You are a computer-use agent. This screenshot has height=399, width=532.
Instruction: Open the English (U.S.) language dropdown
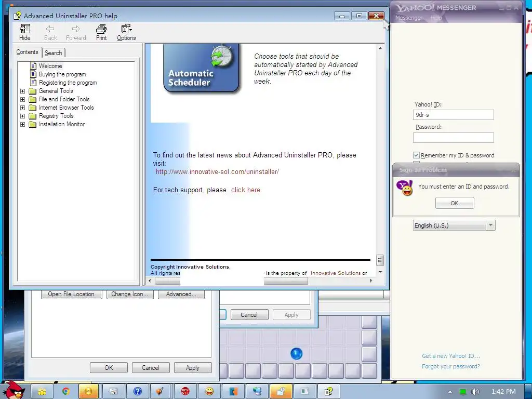pyautogui.click(x=454, y=225)
